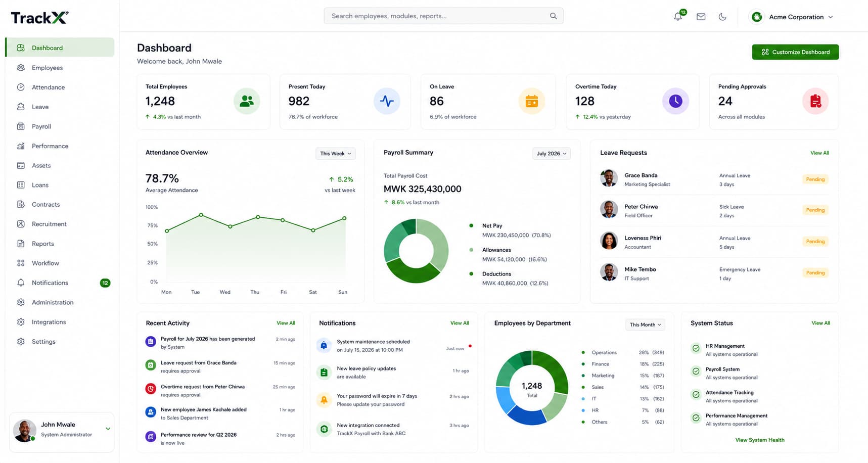Click John Mwale's profile photo
This screenshot has width=868, height=463.
tap(24, 431)
